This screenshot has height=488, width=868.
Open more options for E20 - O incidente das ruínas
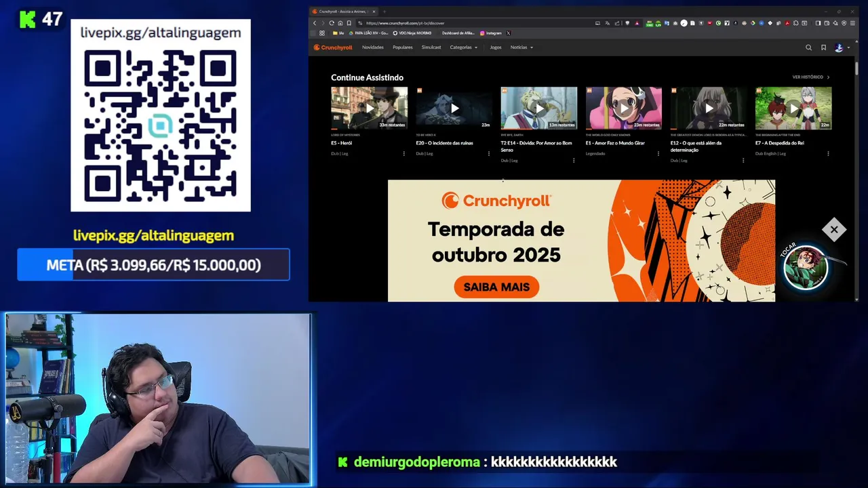(489, 154)
